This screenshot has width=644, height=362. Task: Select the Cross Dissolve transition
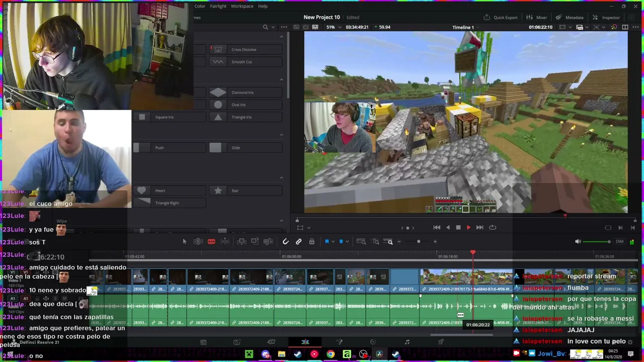[246, 49]
